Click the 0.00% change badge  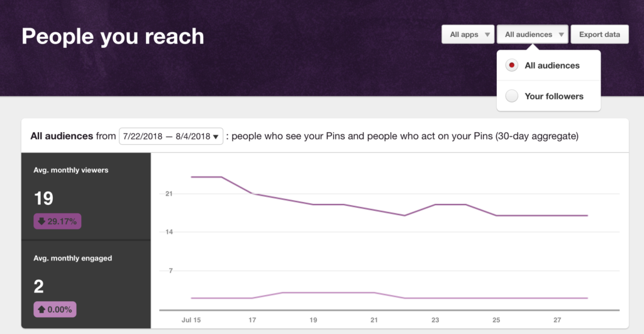pos(55,309)
